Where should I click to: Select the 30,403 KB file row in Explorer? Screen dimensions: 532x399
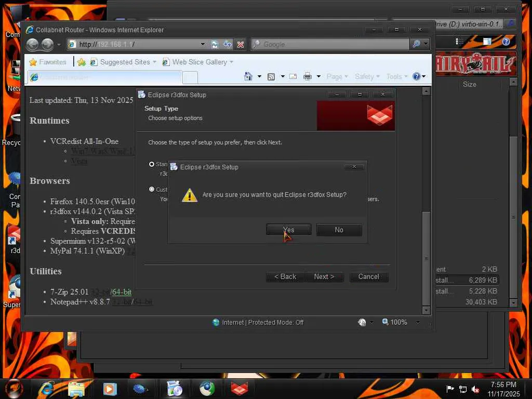tap(467, 302)
